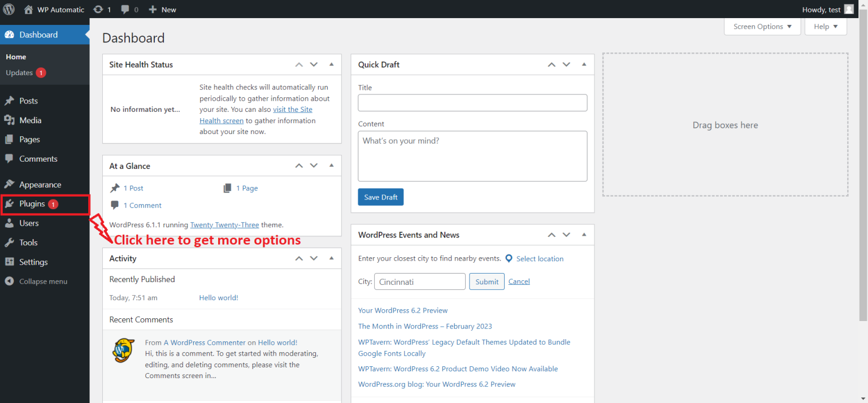Screen dimensions: 868x403
Task: Move At a Glance panel down with chevron
Action: click(x=314, y=166)
